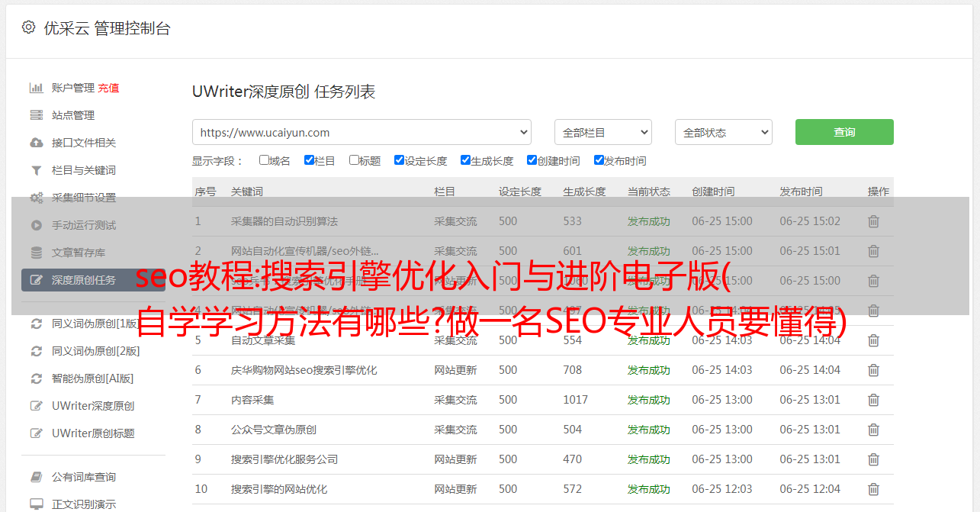This screenshot has height=512, width=980.
Task: Delete the 搜索引擎的网站优化 task
Action: pos(873,489)
